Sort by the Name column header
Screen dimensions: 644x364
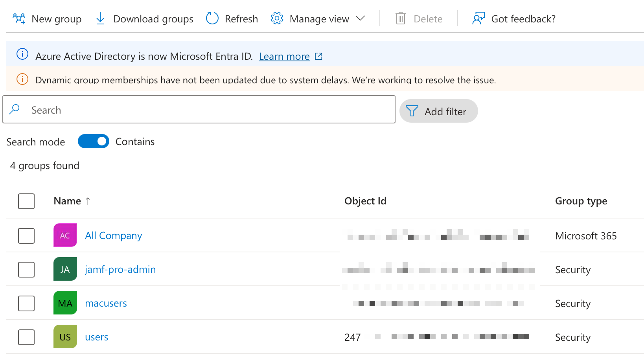68,201
